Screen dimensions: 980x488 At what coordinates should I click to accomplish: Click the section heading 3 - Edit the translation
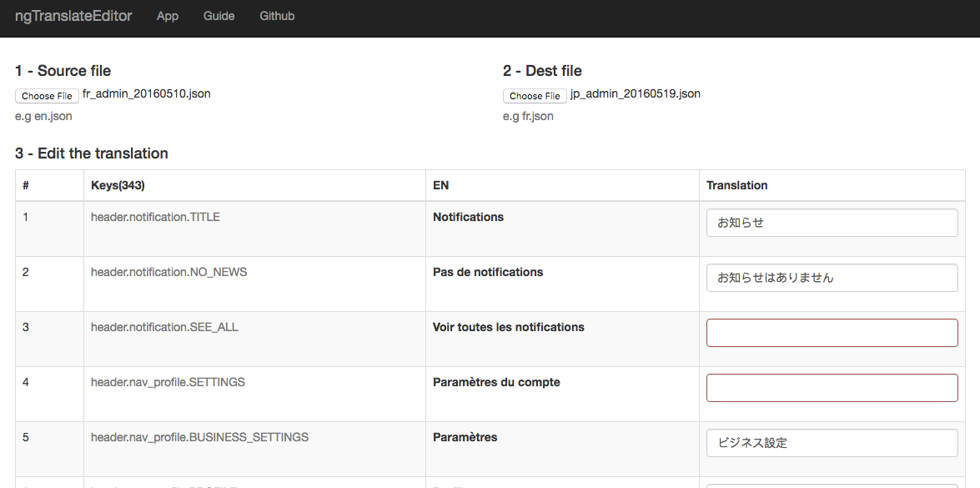(x=91, y=153)
